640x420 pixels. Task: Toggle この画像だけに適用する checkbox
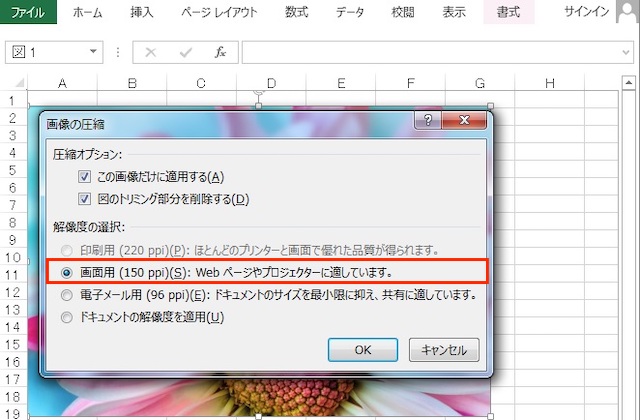pyautogui.click(x=85, y=177)
